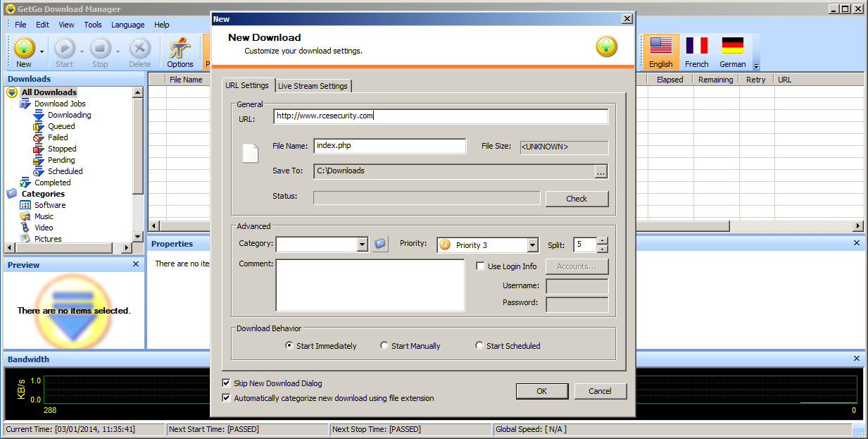Click the Stop toolbar icon
The height and width of the screenshot is (439, 868).
pos(100,52)
